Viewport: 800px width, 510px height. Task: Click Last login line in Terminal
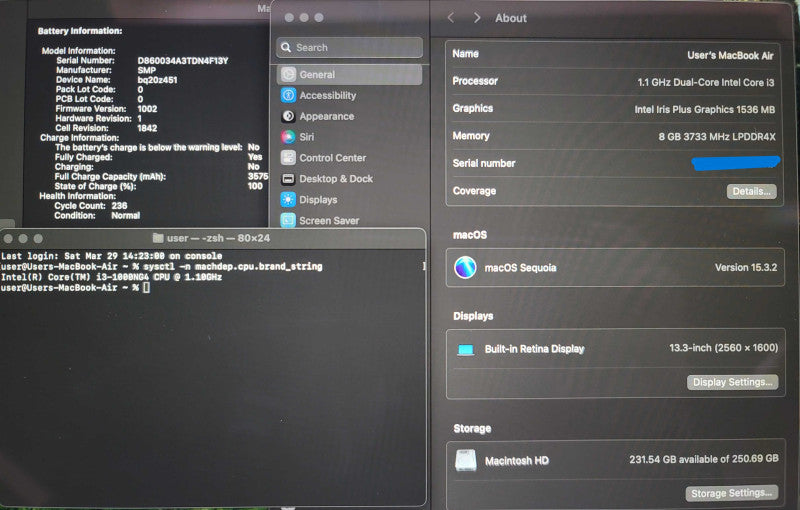tap(111, 256)
